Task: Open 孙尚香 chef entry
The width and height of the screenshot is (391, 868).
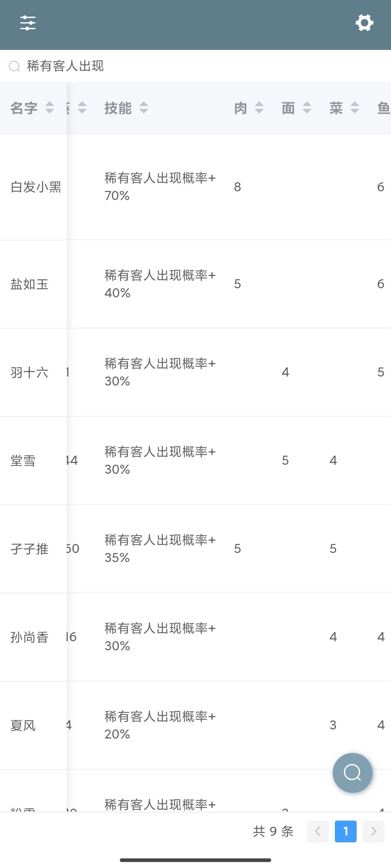Action: [x=29, y=637]
